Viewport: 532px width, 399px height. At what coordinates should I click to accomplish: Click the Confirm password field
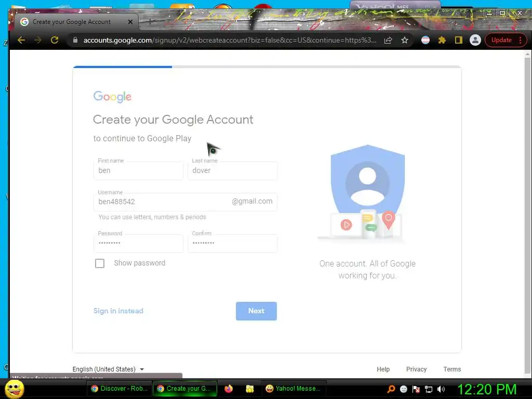232,243
